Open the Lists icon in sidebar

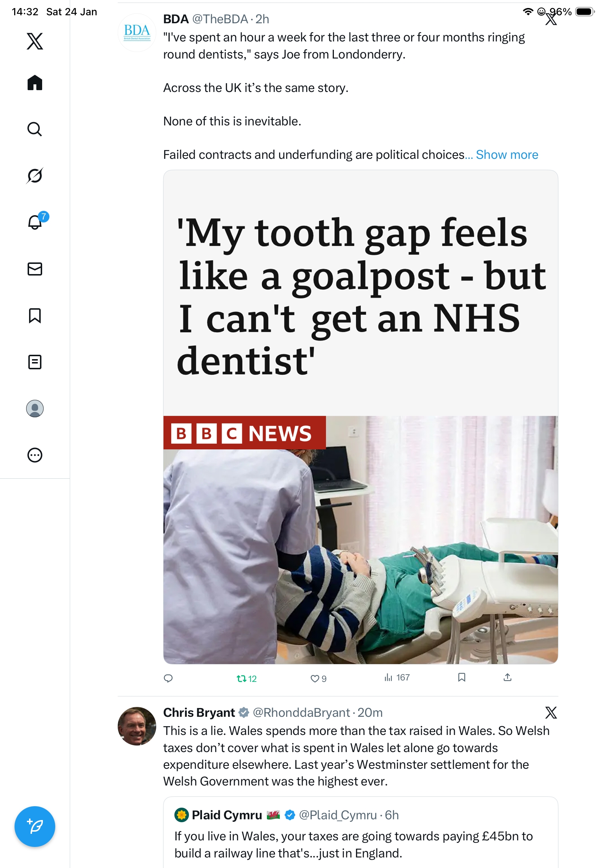tap(35, 362)
